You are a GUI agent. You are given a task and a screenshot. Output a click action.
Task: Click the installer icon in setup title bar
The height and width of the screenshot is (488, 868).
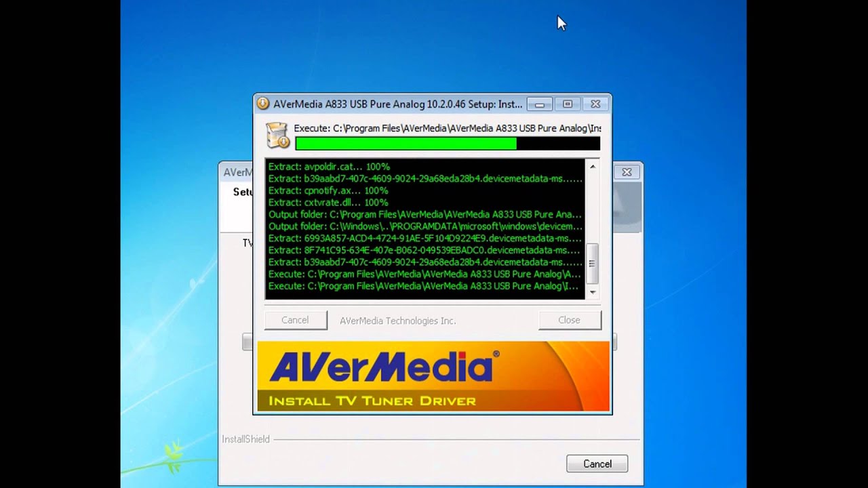pos(263,104)
